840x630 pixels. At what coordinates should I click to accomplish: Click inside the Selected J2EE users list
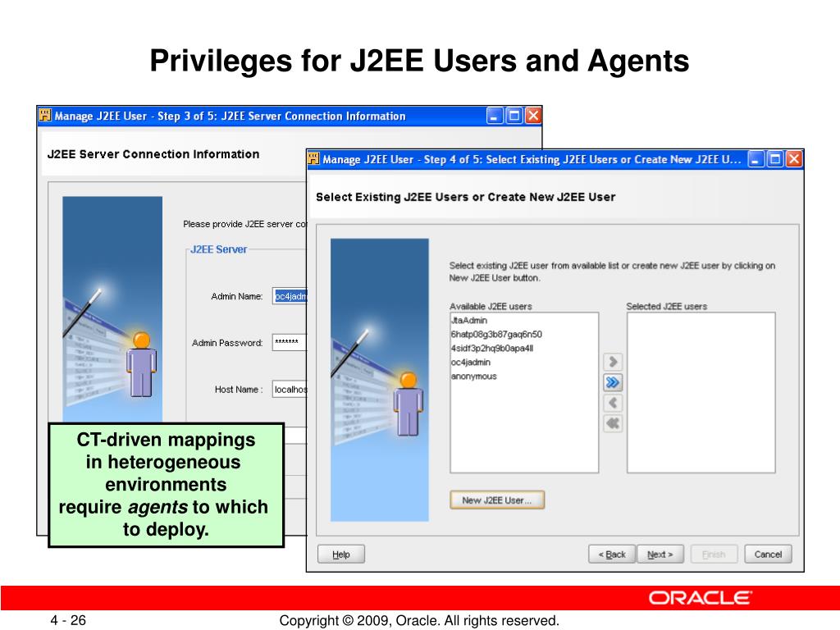701,393
